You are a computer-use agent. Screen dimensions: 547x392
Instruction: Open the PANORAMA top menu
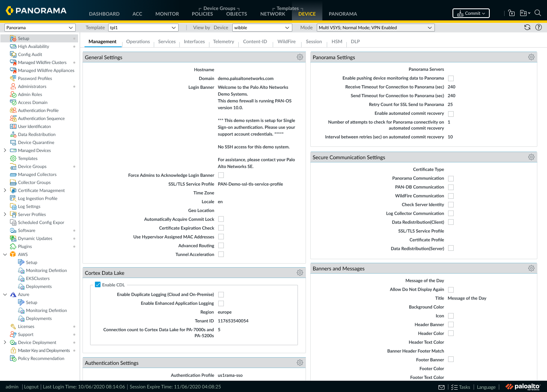pos(343,14)
